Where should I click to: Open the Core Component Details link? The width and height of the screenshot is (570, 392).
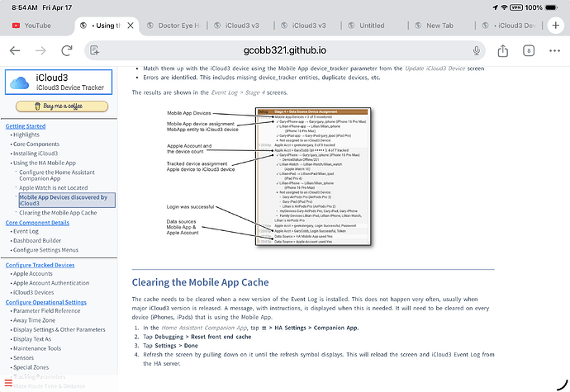pyautogui.click(x=37, y=223)
